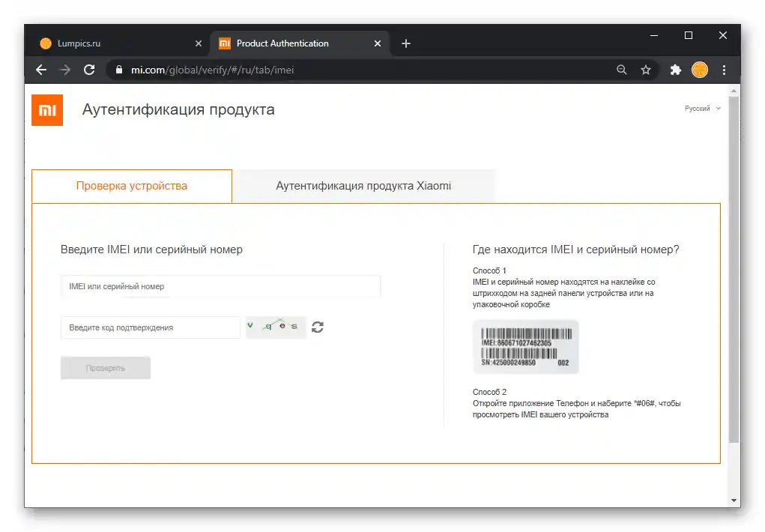Select the Проверка устройства tab
This screenshot has width=765, height=532.
pos(132,186)
